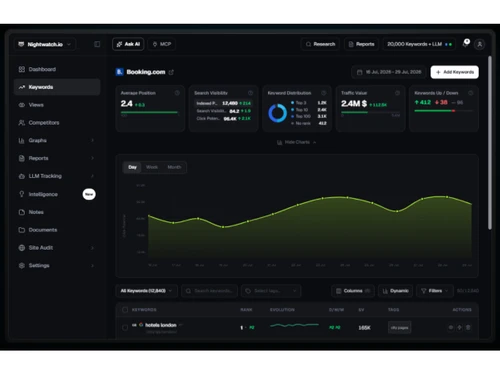Tick the select-all keywords checkbox
The width and height of the screenshot is (500, 375).
pyautogui.click(x=125, y=310)
